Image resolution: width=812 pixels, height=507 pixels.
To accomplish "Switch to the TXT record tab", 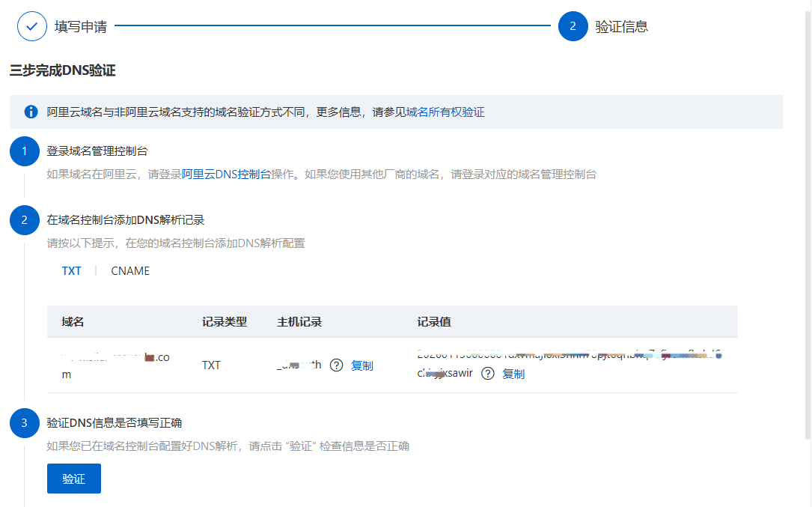I will 72,271.
